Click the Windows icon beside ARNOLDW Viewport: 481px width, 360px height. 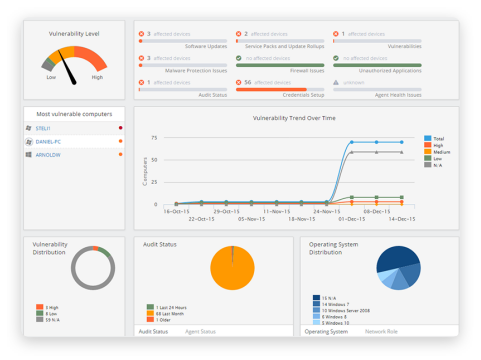point(29,155)
